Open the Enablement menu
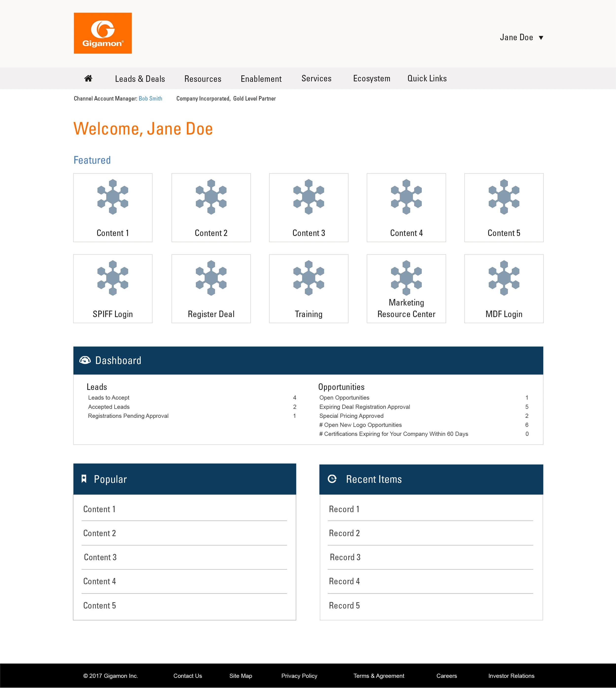This screenshot has width=616, height=688. [261, 79]
